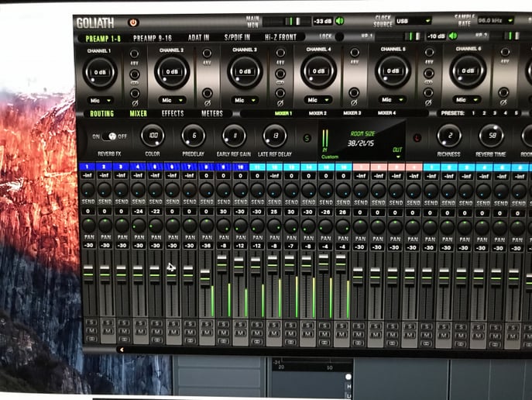The width and height of the screenshot is (532, 400).
Task: Switch the Reverb FX ON/OFF toggle
Action: 109,136
